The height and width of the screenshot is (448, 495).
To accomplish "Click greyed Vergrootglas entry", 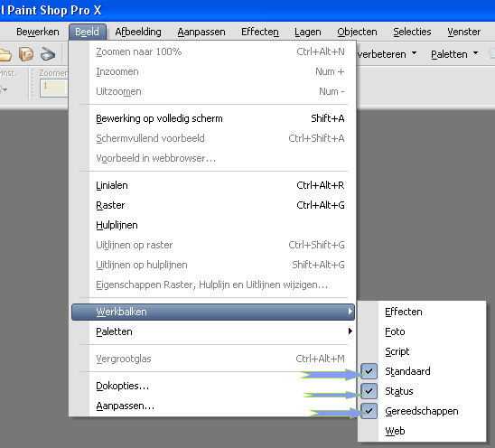I will coord(213,359).
